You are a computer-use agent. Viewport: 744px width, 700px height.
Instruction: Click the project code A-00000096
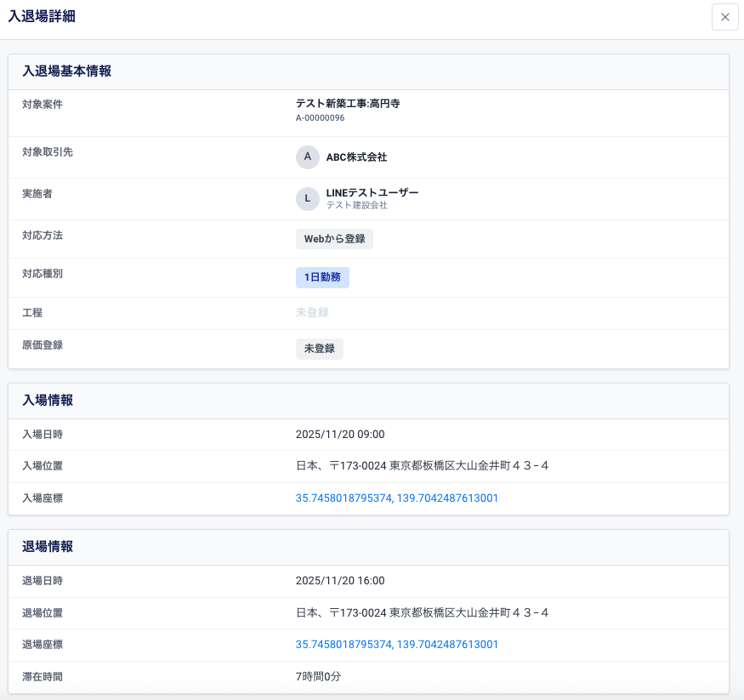320,118
